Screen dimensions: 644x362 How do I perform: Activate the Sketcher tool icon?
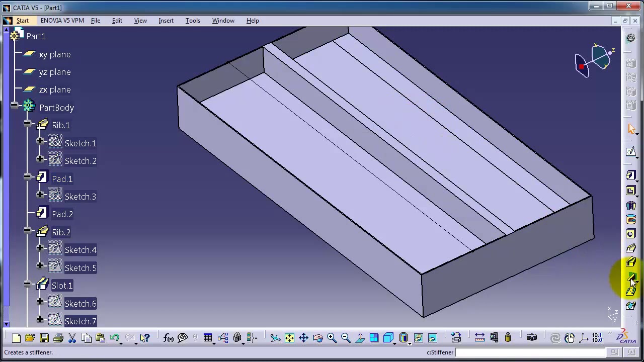click(631, 152)
